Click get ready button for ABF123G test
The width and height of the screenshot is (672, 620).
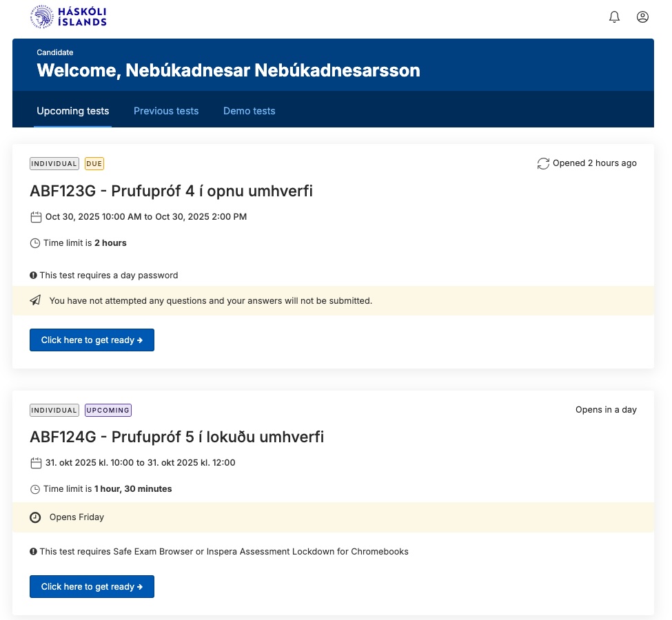pyautogui.click(x=92, y=340)
